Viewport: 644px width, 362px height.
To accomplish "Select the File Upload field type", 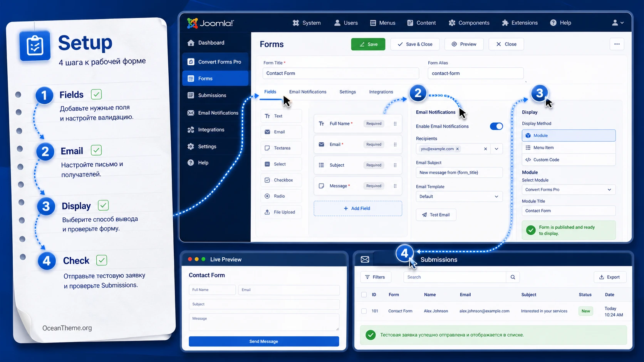I will pos(281,212).
